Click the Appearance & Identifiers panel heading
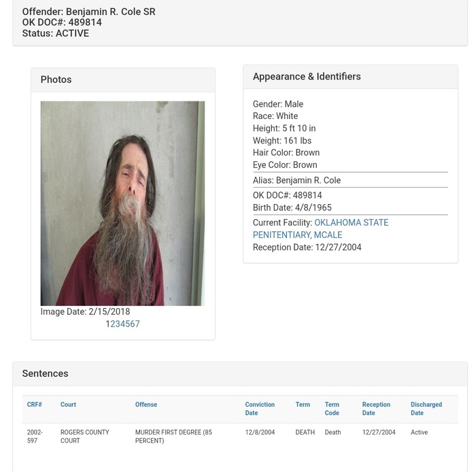 (307, 76)
